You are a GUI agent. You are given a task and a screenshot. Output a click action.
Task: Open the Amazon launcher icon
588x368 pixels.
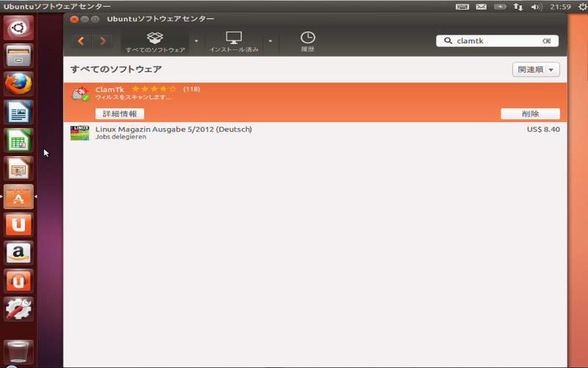[18, 253]
